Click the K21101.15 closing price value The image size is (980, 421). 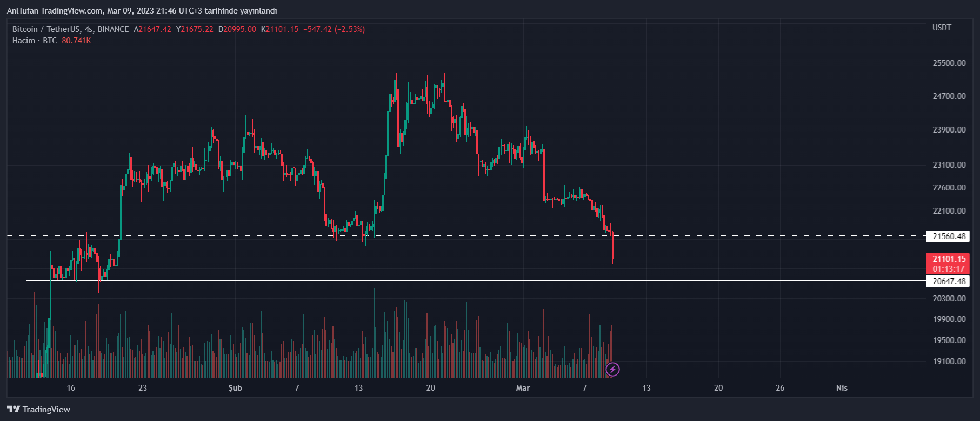(x=279, y=29)
